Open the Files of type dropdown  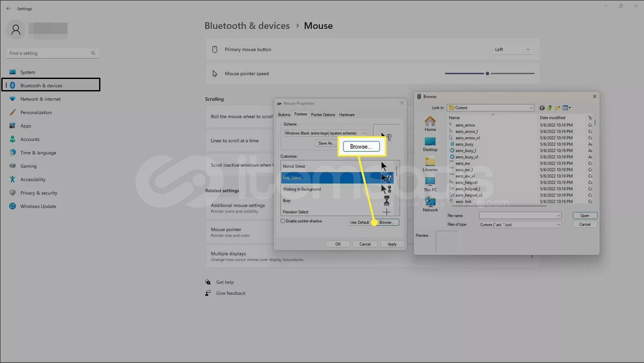point(558,224)
